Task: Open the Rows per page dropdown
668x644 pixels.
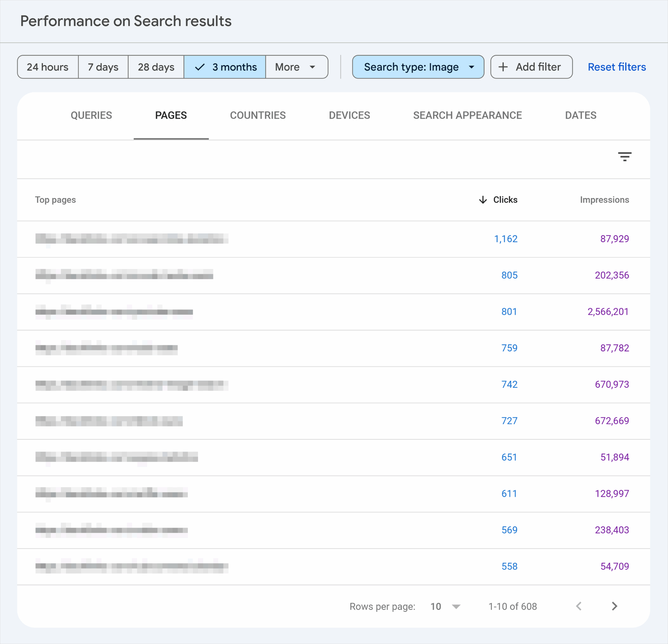Action: point(446,607)
